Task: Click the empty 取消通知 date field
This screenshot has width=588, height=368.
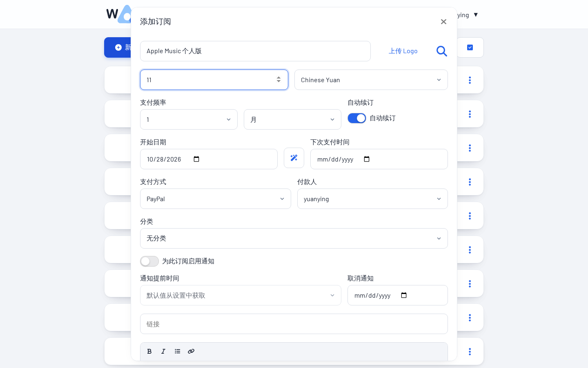Action: [x=398, y=295]
